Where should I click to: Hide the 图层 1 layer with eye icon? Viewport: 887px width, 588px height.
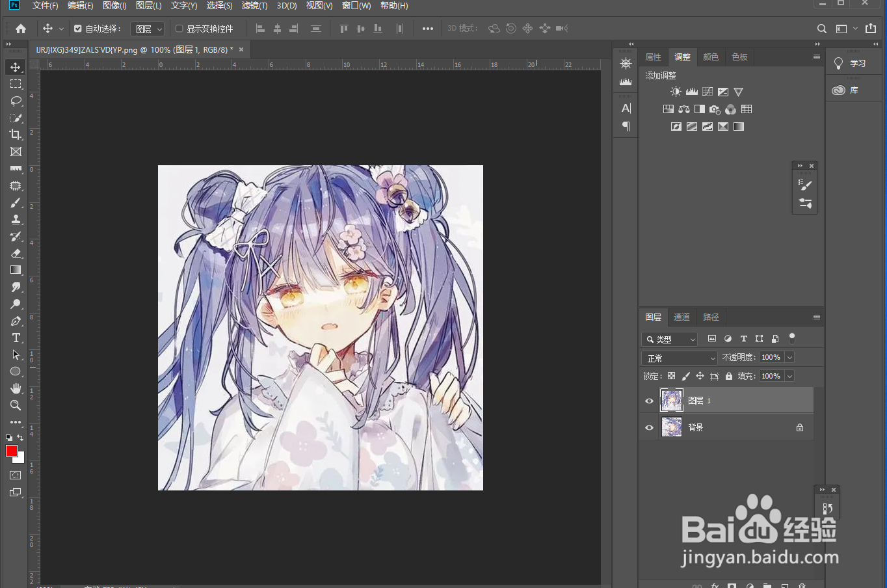[649, 401]
